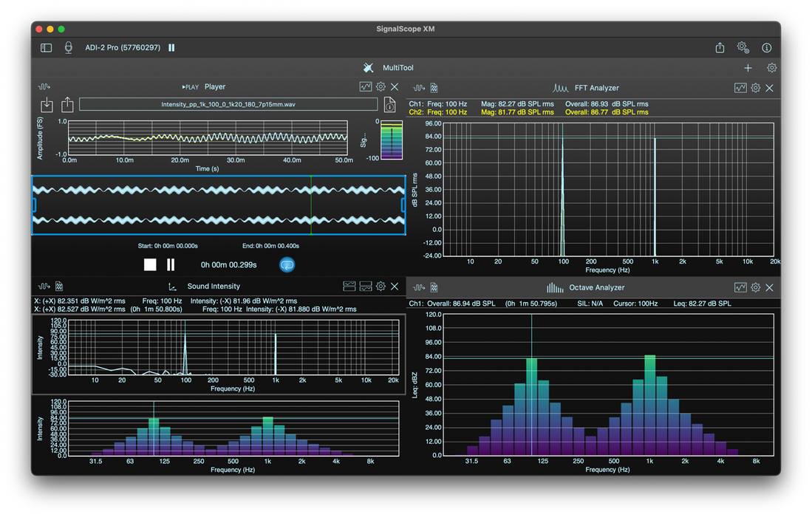The image size is (812, 517).
Task: Open Sound Intensity signal input selector
Action: pos(44,287)
